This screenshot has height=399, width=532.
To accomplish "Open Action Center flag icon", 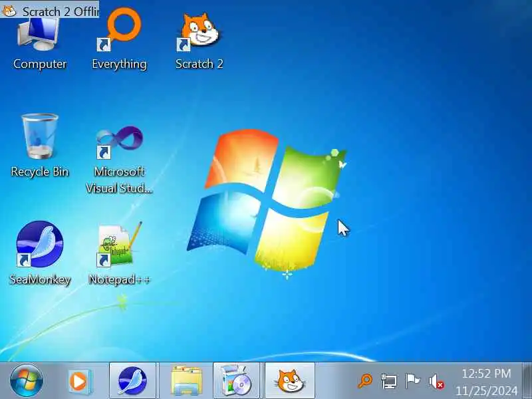I will pyautogui.click(x=412, y=380).
